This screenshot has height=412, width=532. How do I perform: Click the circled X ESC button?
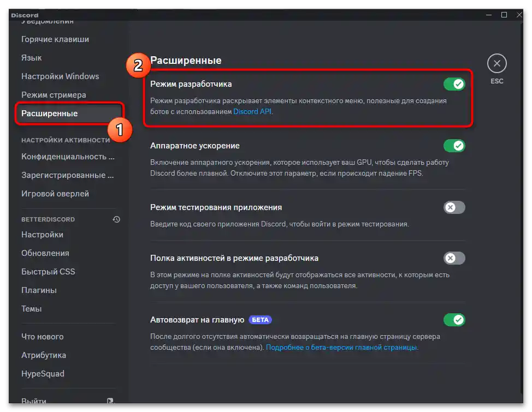(x=496, y=63)
